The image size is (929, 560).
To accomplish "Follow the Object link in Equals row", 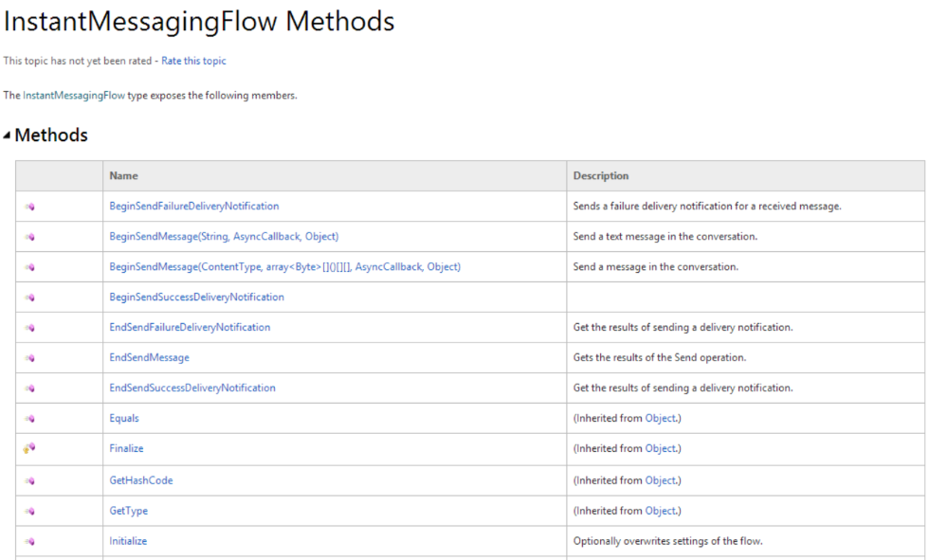I will point(660,418).
